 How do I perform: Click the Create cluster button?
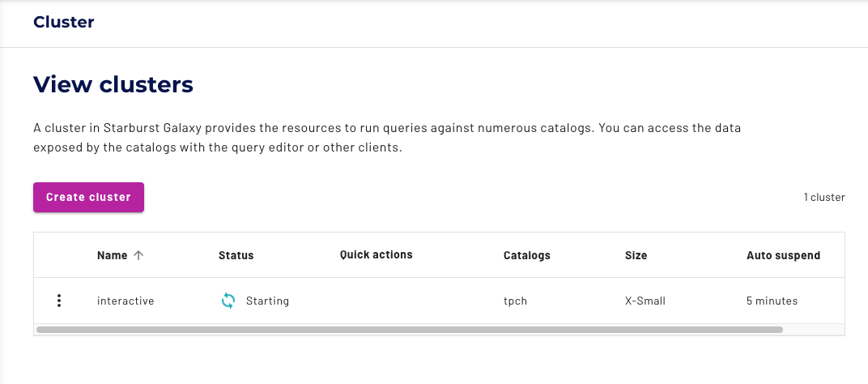(x=88, y=197)
